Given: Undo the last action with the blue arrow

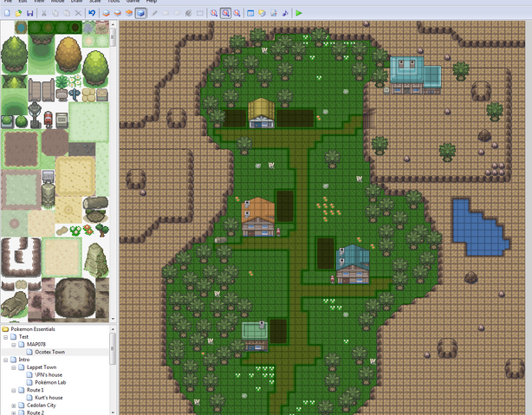Looking at the screenshot, I should click(x=92, y=13).
